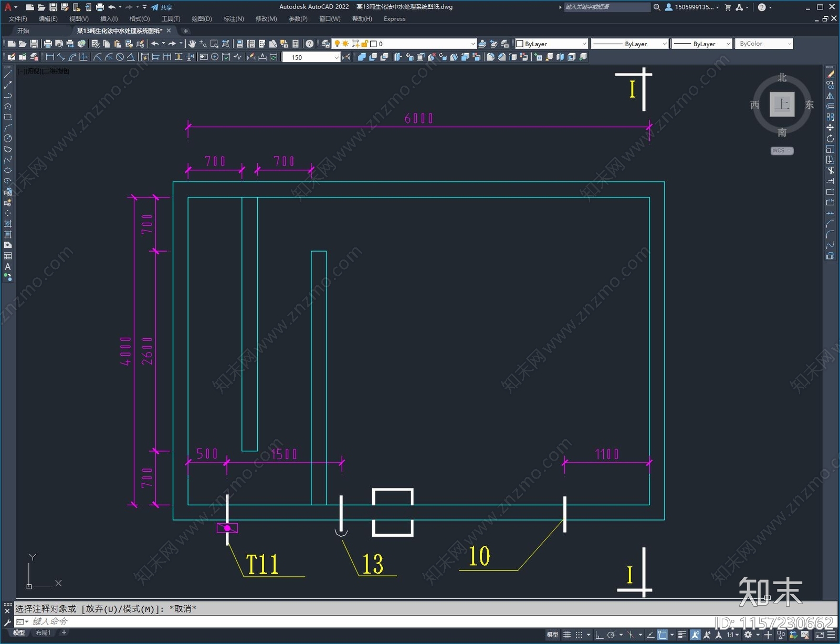Click the Zoom Window icon
The image size is (840, 644).
pos(214,44)
